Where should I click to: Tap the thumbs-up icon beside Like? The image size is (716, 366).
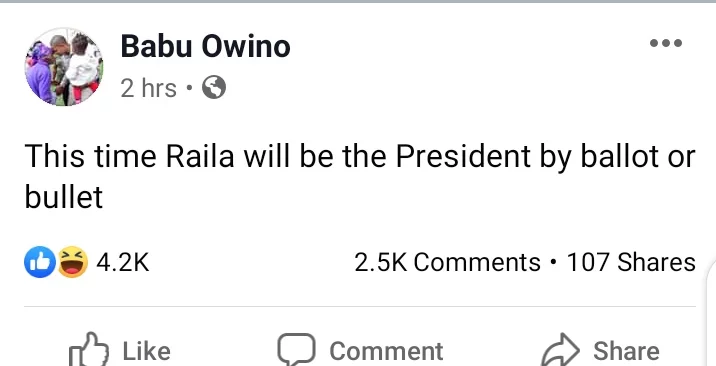(x=89, y=350)
